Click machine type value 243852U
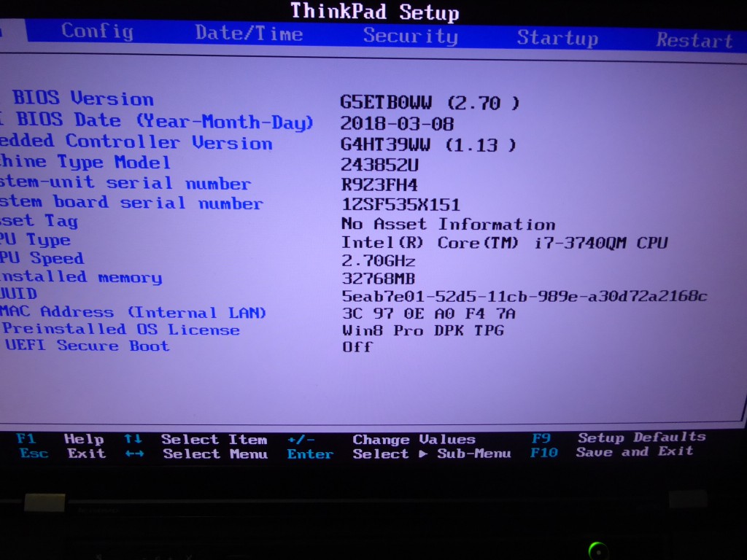 (379, 165)
